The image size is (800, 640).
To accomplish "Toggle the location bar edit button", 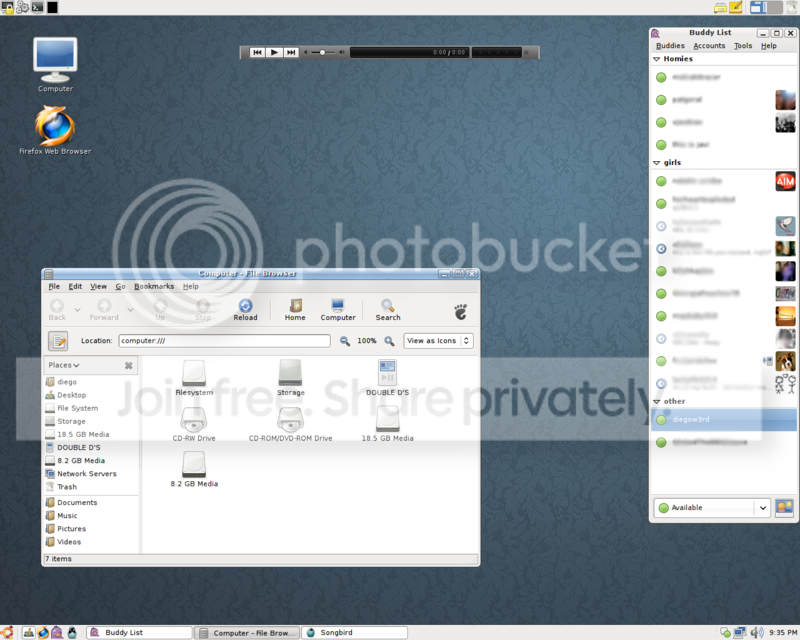I will 59,341.
